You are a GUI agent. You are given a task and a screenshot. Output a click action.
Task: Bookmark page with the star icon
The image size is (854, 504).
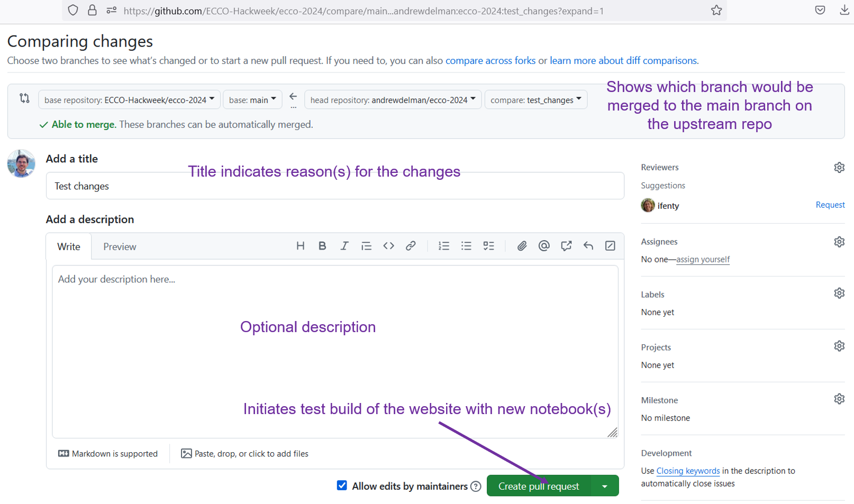click(x=716, y=10)
